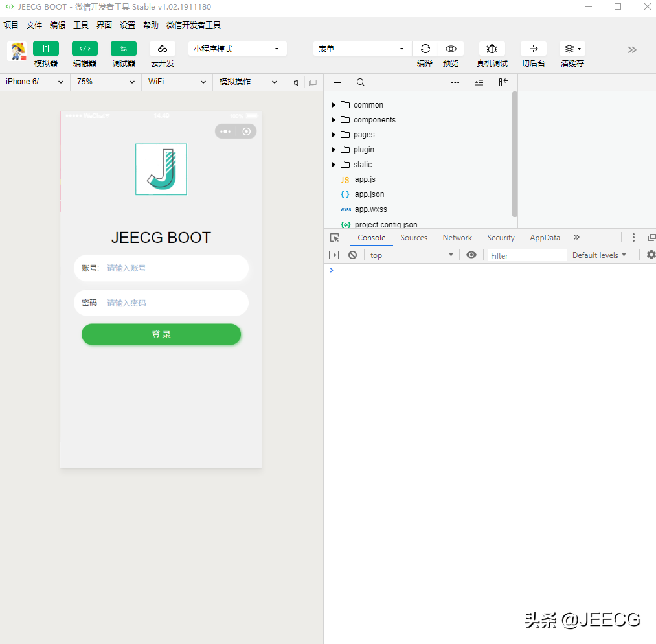The height and width of the screenshot is (644, 656).
Task: Open the app.json file
Action: click(369, 194)
